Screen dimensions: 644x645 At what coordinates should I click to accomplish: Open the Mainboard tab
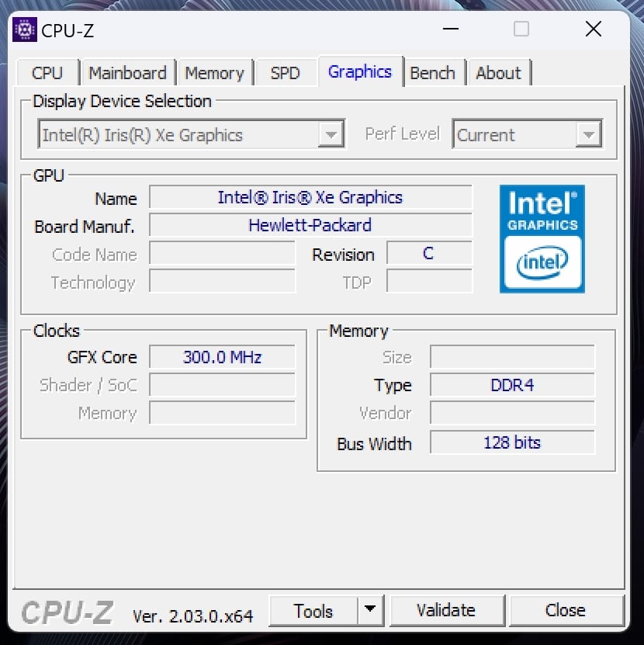127,73
